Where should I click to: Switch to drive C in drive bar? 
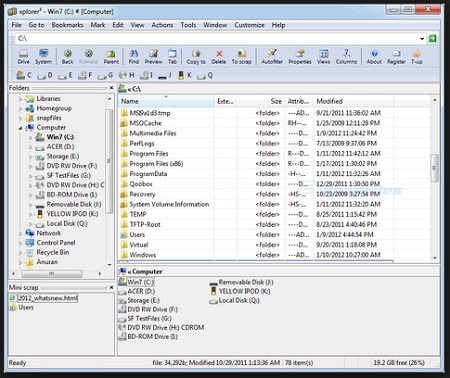point(24,75)
